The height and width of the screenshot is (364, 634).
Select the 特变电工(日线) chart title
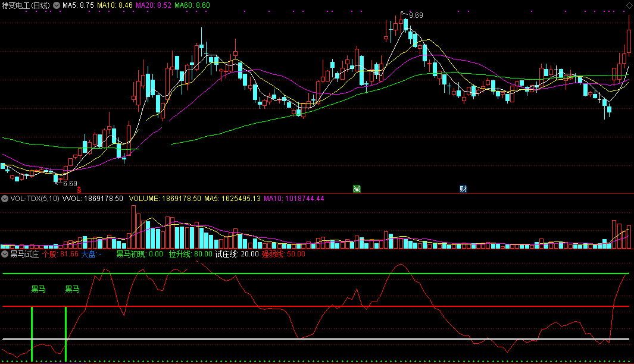[x=26, y=6]
